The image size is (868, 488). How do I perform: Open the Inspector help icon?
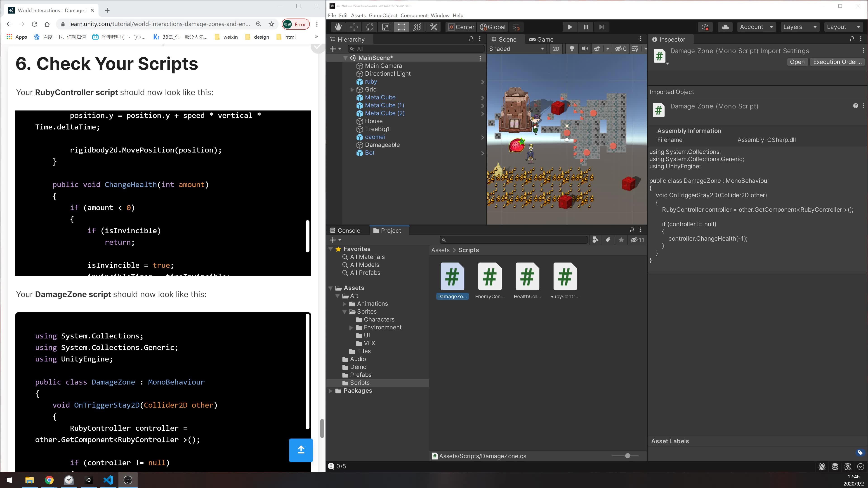855,106
